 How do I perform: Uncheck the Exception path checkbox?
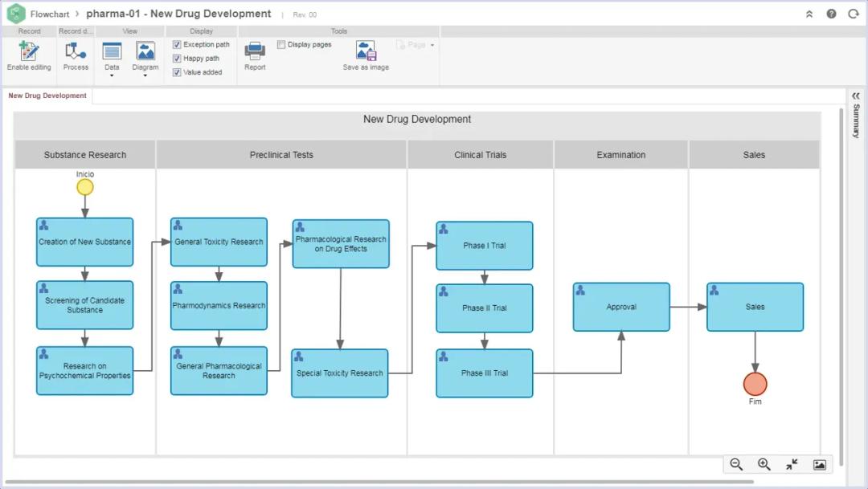click(177, 45)
